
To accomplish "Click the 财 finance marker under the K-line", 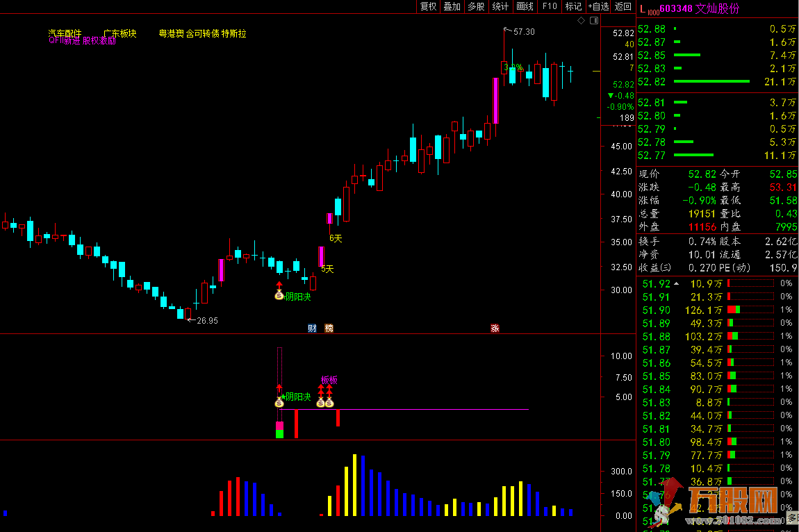I will coord(313,329).
